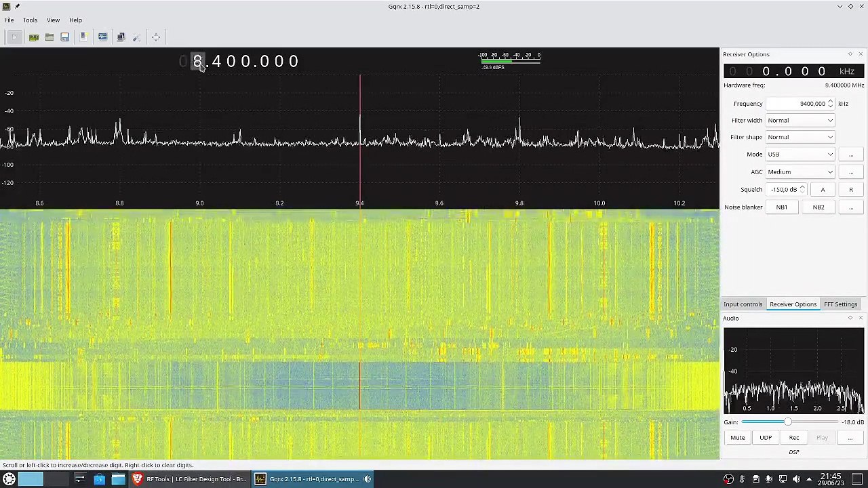Toggle the NB2 noise blanker
Image resolution: width=868 pixels, height=488 pixels.
coord(818,207)
